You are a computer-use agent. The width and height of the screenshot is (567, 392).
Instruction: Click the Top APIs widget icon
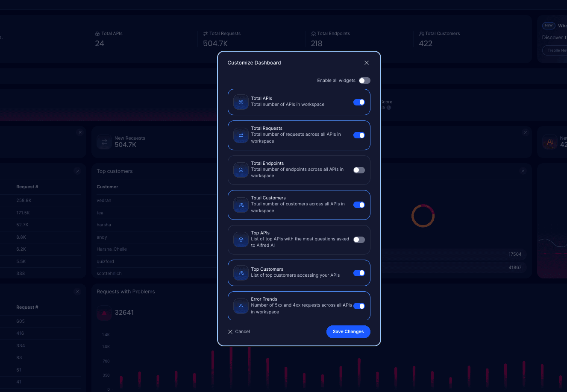[x=241, y=240]
